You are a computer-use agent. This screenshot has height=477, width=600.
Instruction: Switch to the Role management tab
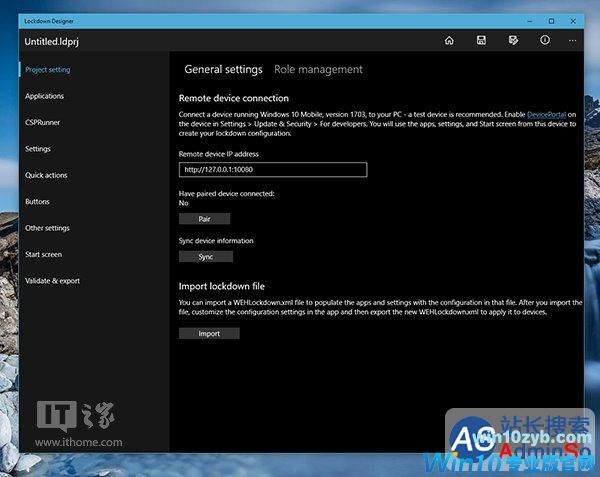[x=318, y=70]
